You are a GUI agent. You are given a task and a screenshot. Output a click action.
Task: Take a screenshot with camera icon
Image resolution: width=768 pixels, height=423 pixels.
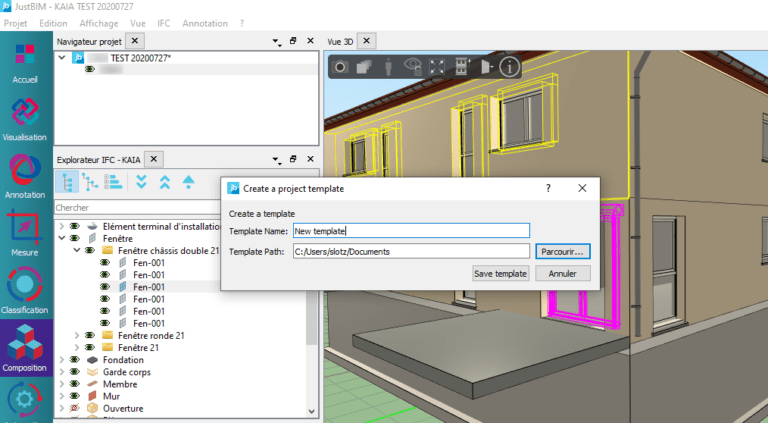[x=340, y=67]
